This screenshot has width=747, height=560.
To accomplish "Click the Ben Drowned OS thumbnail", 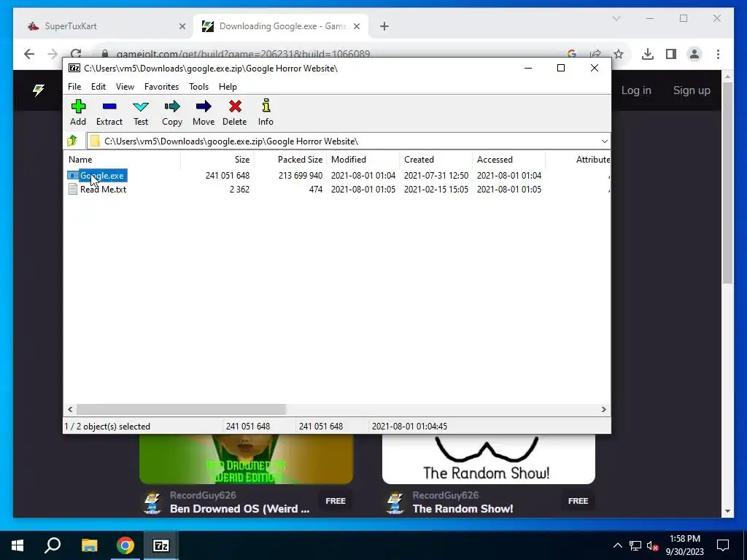I will 247,459.
